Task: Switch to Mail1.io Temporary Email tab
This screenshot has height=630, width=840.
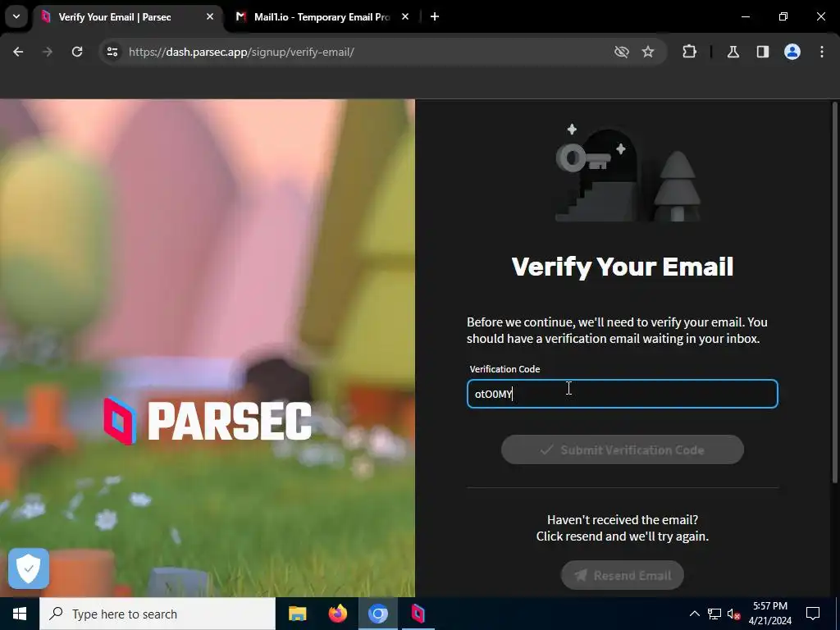Action: pyautogui.click(x=323, y=17)
